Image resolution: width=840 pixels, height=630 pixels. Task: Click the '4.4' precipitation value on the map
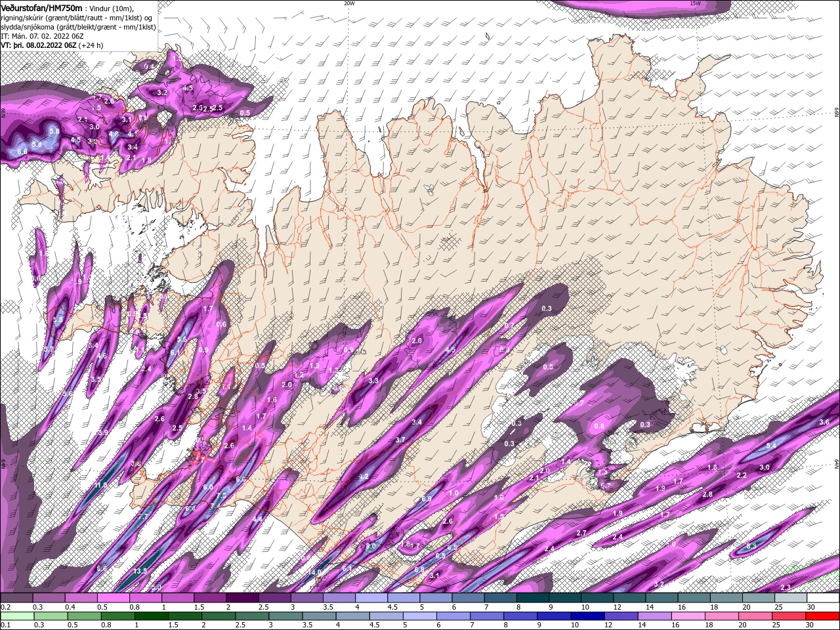point(257,518)
